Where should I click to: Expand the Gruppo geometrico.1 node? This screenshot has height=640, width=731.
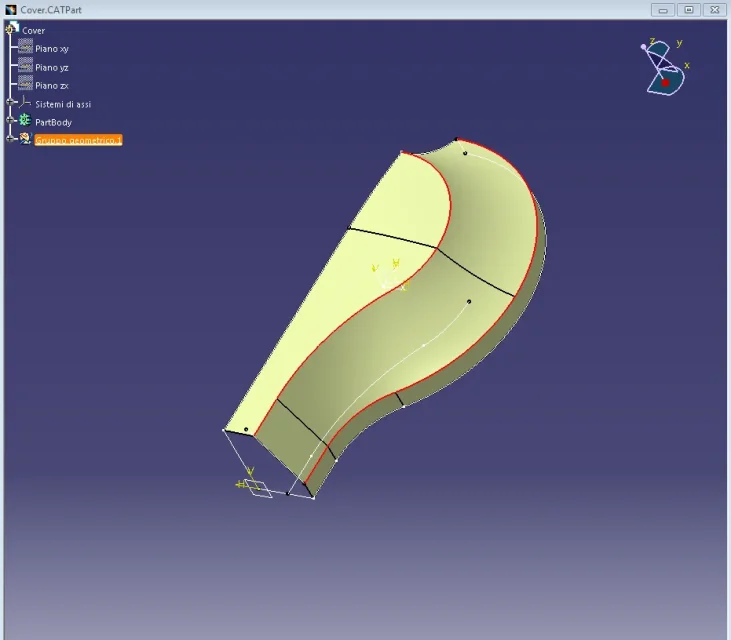(x=10, y=138)
